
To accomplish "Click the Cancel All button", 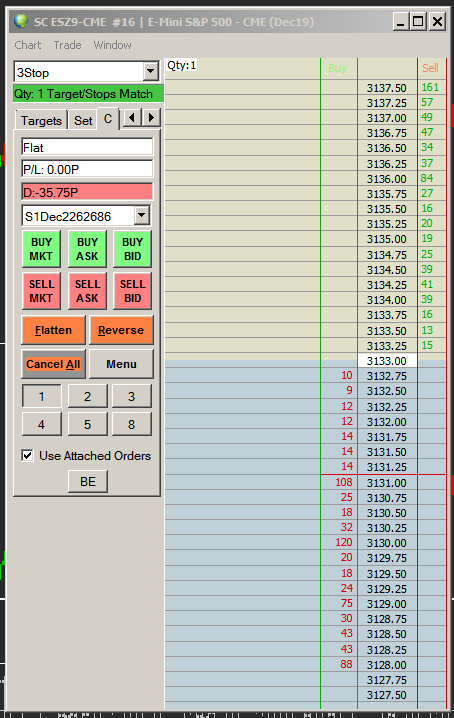I will pyautogui.click(x=53, y=364).
